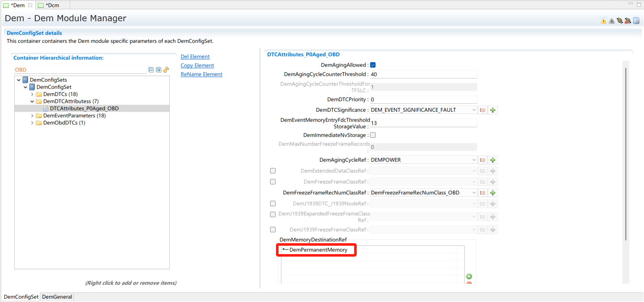Click the DemAgingCycleCounterThreshold input field
The height and width of the screenshot is (302, 644).
[423, 74]
